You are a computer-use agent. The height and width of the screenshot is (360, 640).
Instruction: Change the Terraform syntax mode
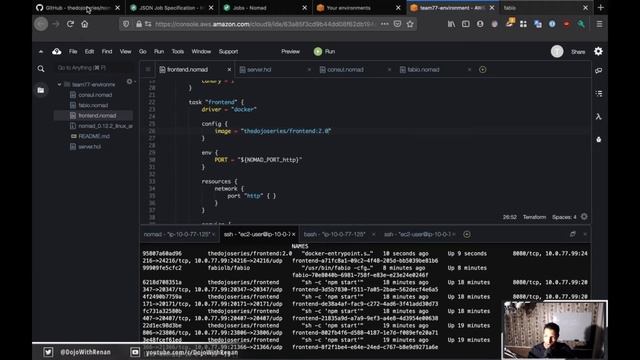point(534,217)
